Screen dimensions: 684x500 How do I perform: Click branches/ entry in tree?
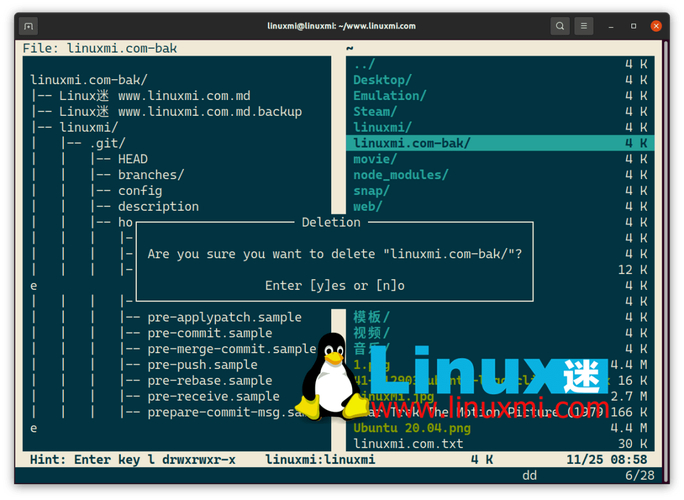point(151,175)
